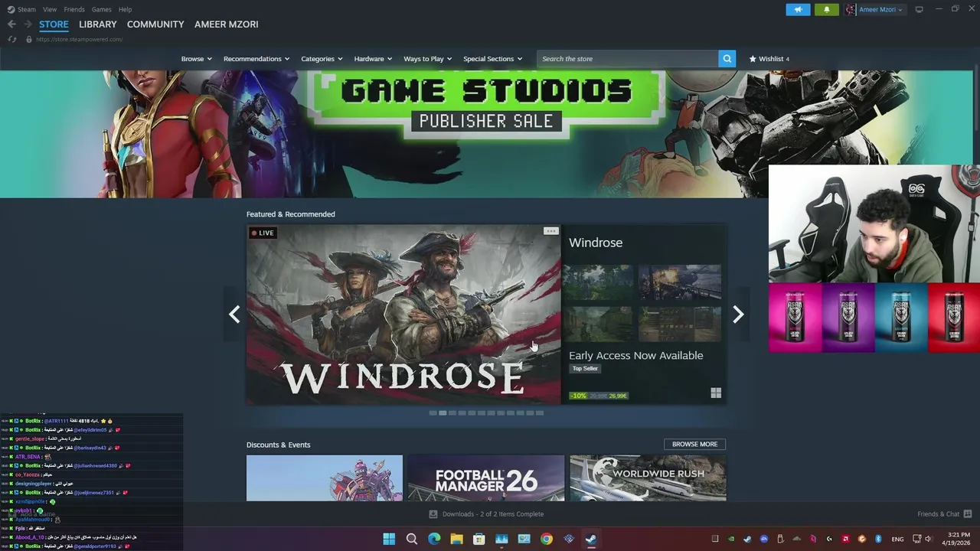Click the Windows platform icon on Windrose

tap(716, 393)
